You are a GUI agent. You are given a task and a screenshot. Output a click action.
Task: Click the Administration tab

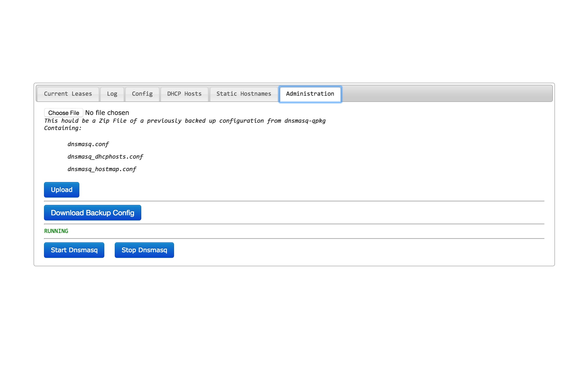310,94
